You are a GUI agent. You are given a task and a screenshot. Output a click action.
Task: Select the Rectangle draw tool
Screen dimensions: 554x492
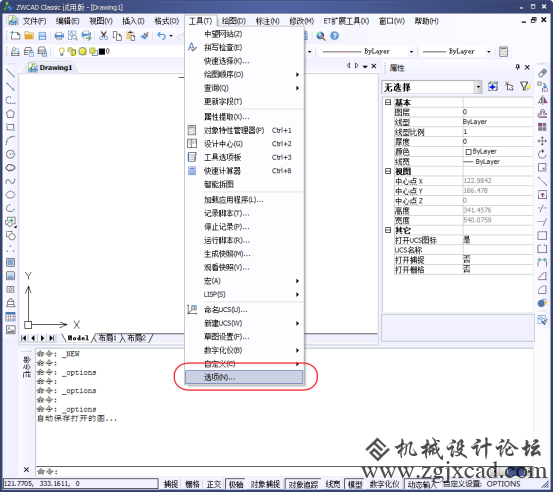pyautogui.click(x=11, y=127)
